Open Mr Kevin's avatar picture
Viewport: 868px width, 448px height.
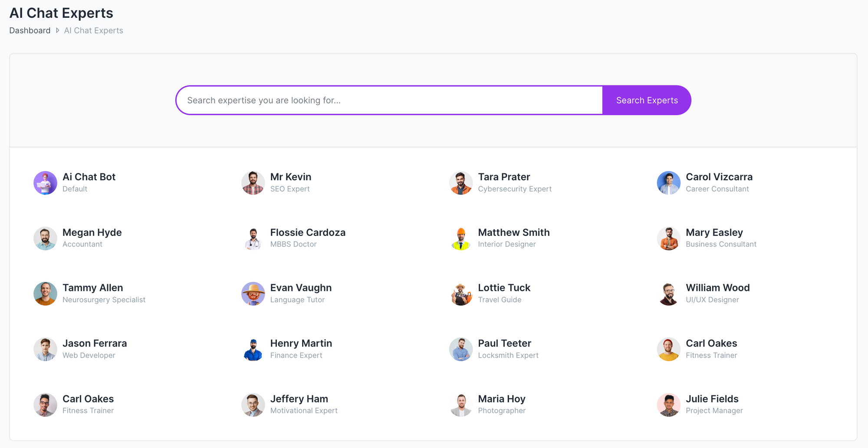(253, 183)
